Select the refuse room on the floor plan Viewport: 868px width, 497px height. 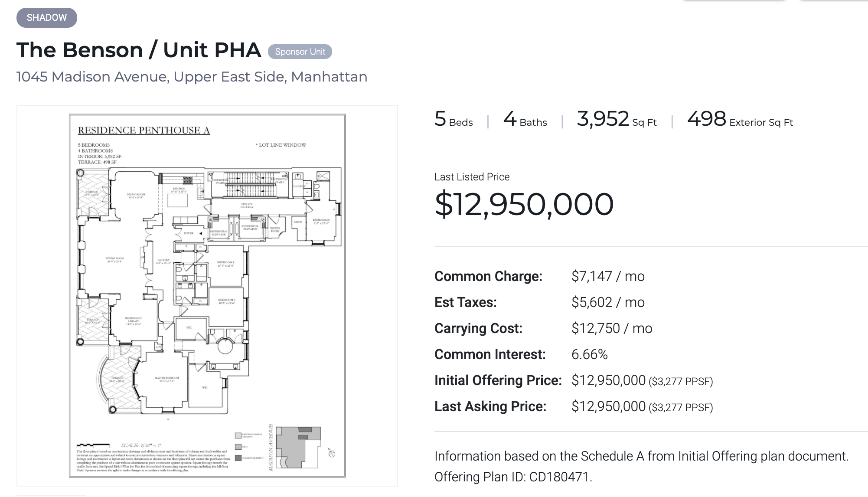tap(275, 229)
